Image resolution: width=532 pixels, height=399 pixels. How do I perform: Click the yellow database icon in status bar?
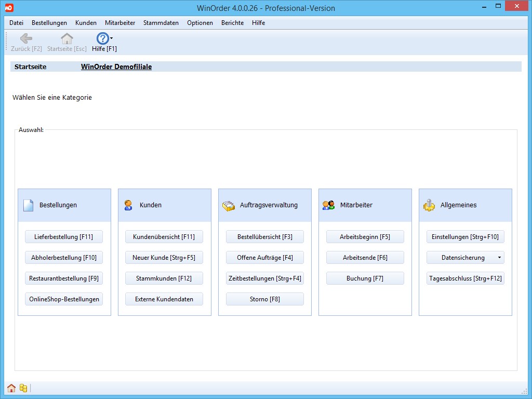pyautogui.click(x=23, y=388)
